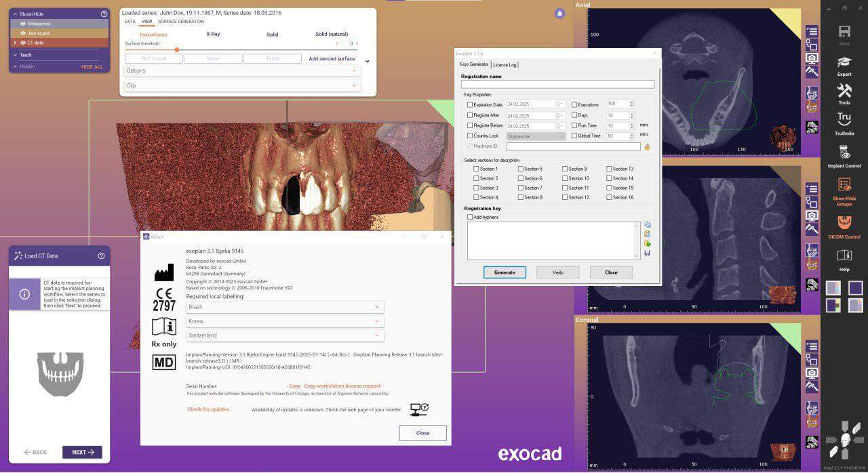868x473 pixels.
Task: Click the Hardware ID key icon
Action: point(647,146)
